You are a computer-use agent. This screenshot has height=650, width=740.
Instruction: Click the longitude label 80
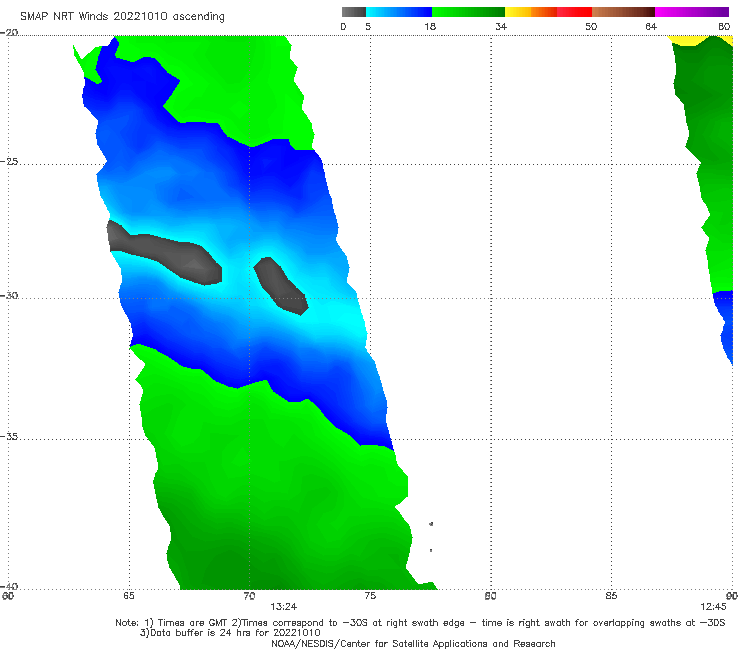[491, 596]
